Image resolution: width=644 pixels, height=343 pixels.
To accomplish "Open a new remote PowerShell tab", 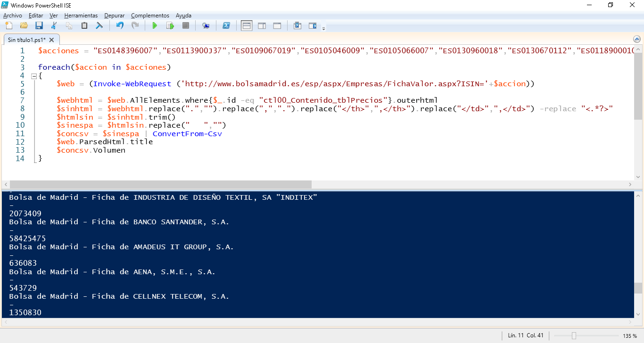I will click(206, 26).
